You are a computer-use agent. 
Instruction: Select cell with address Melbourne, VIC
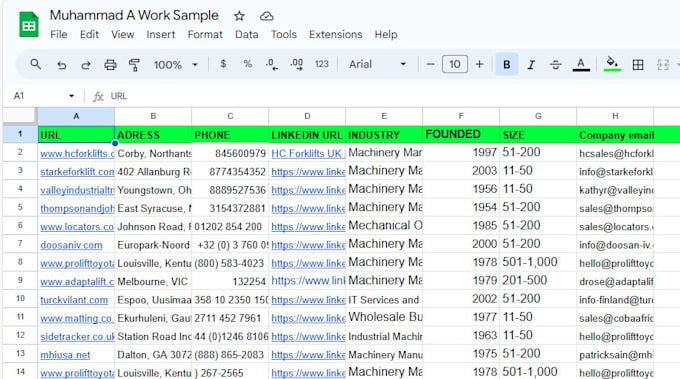[153, 281]
